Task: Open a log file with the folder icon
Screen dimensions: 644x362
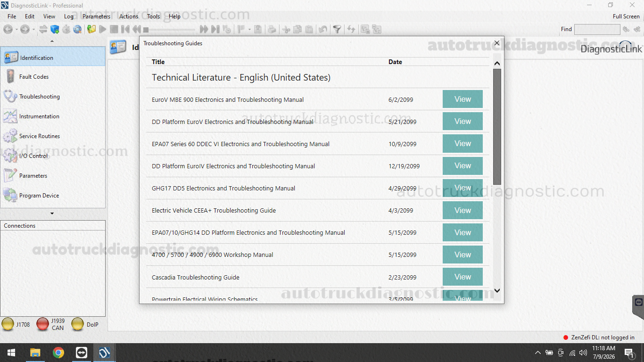Action: (x=91, y=29)
